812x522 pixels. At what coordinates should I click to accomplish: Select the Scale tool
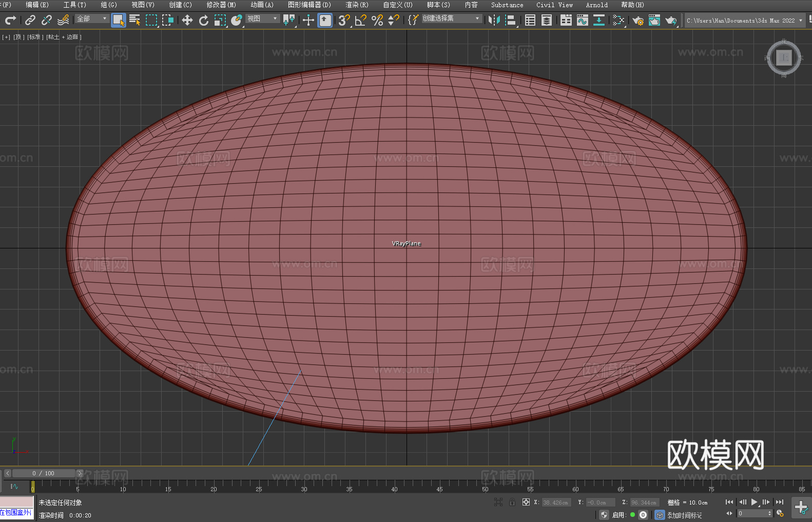coord(220,20)
